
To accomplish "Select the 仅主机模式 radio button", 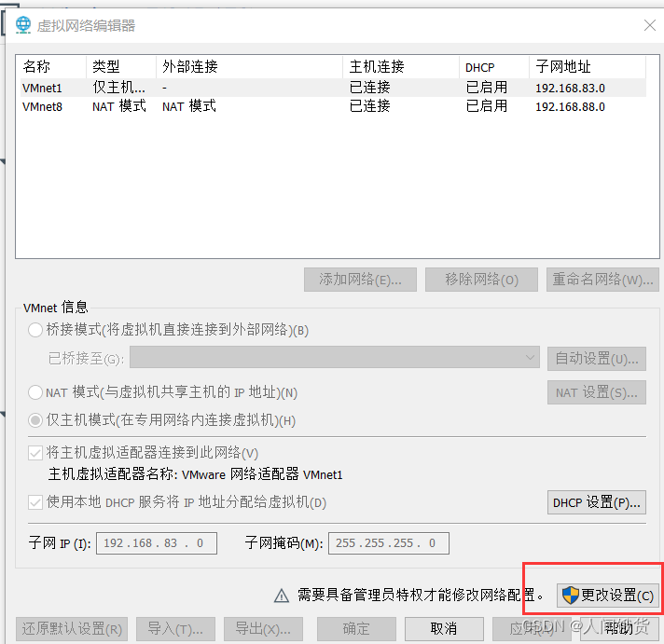I will [35, 420].
